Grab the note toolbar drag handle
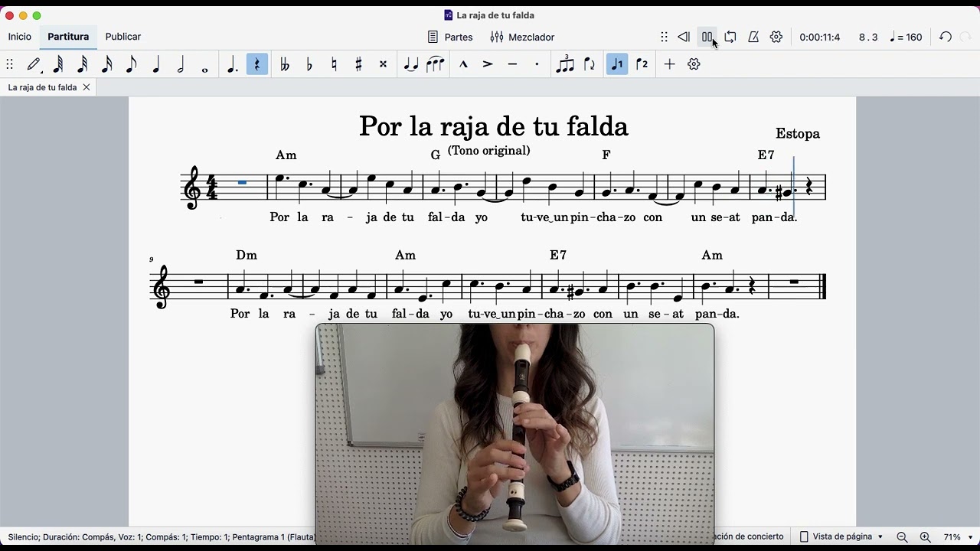Image resolution: width=980 pixels, height=551 pixels. click(9, 65)
